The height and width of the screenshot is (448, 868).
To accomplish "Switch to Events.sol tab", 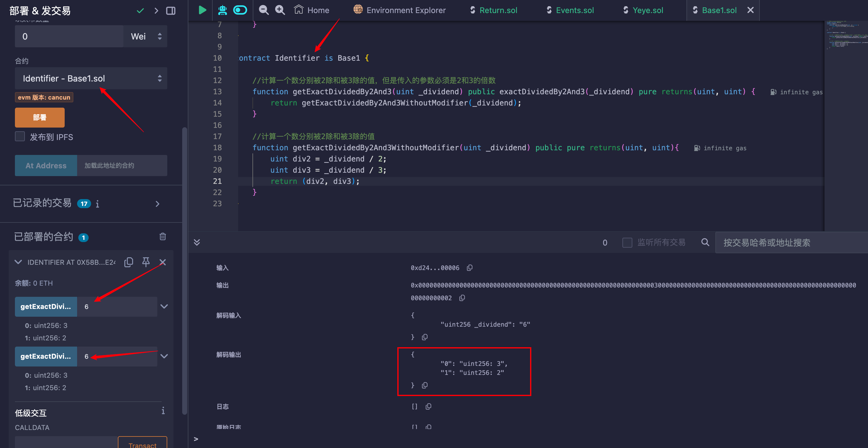I will (570, 10).
